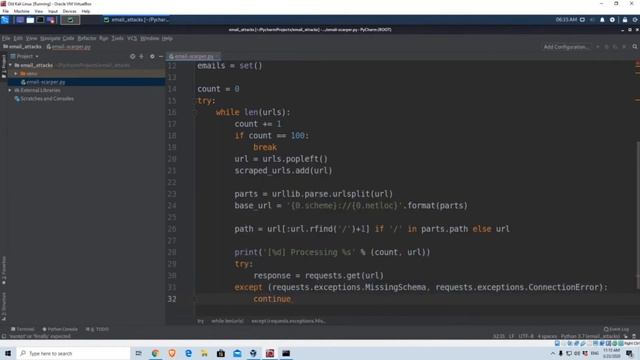Open File Explorer from taskbar
640x360 pixels.
point(204,353)
